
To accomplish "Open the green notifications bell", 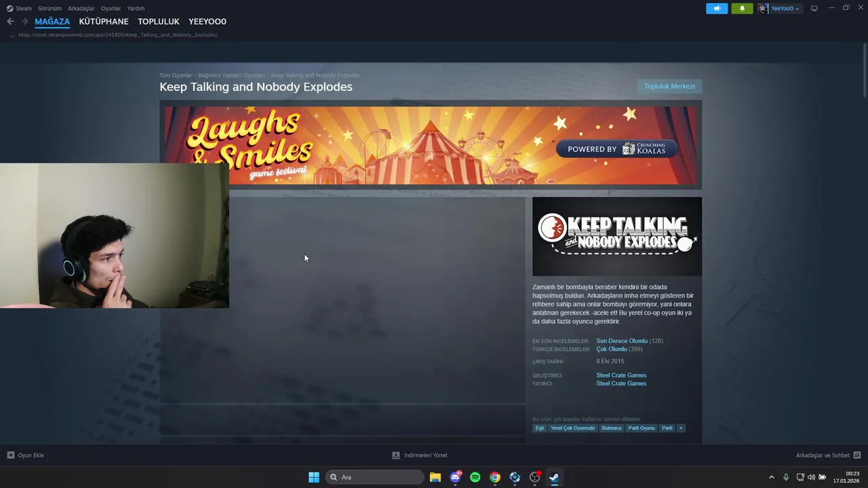I will click(742, 8).
